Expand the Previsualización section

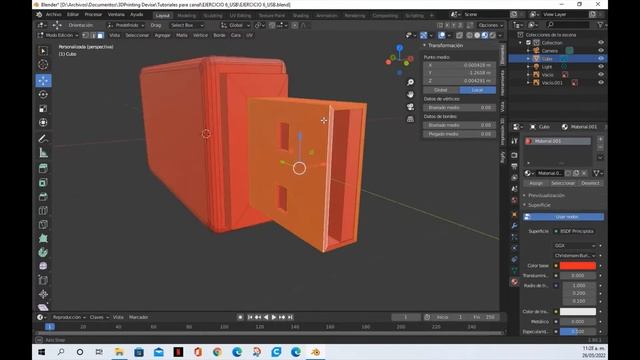tap(546, 196)
